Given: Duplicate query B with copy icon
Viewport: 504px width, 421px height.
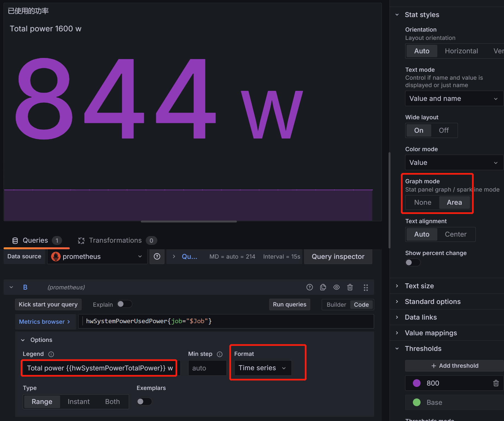Looking at the screenshot, I should click(323, 287).
